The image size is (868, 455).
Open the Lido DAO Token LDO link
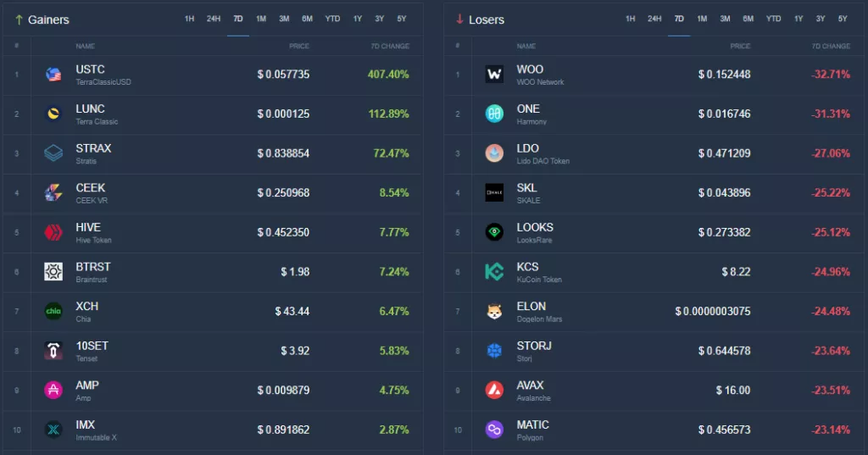[528, 149]
